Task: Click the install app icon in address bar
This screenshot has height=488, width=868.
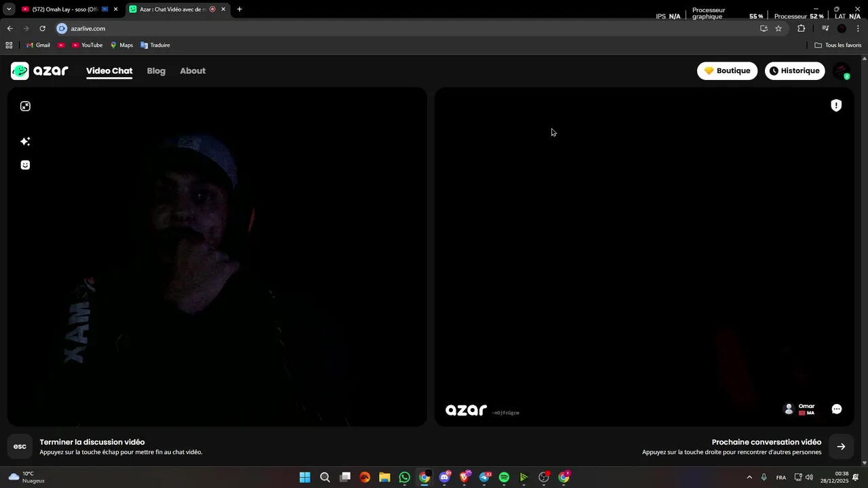Action: click(764, 28)
